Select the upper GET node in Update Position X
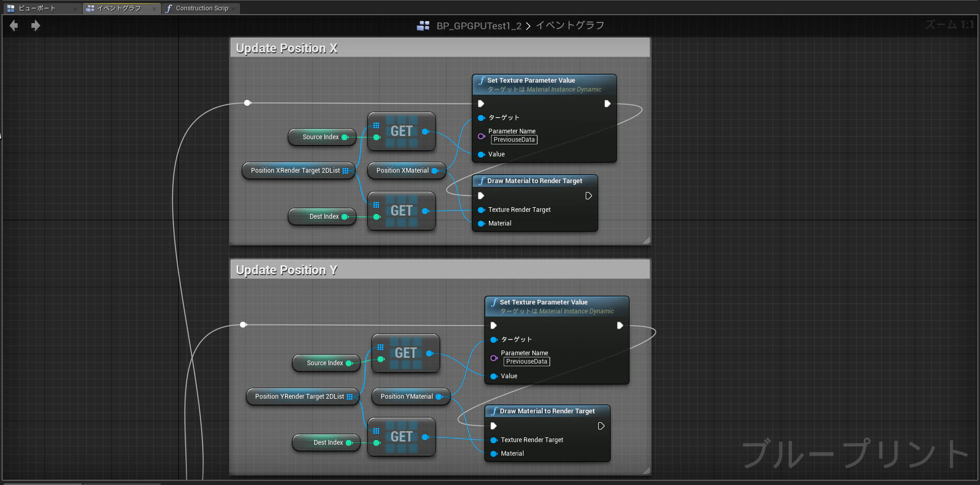The width and height of the screenshot is (980, 485). coord(402,131)
